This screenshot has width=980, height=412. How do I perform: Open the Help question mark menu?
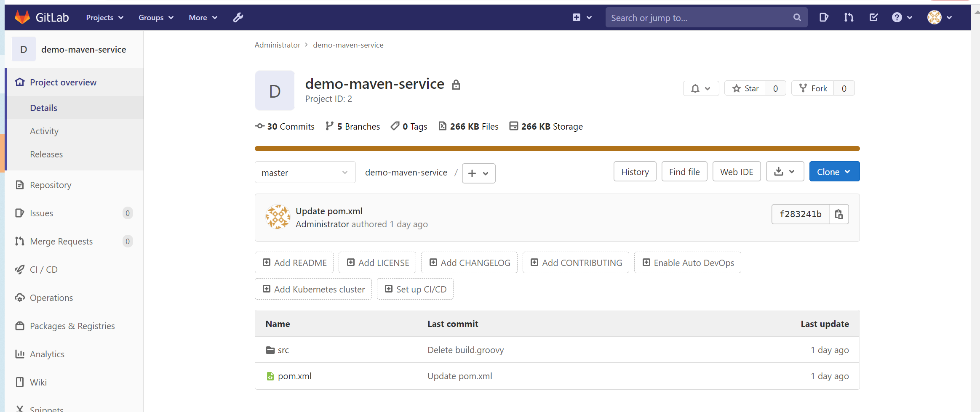(902, 17)
